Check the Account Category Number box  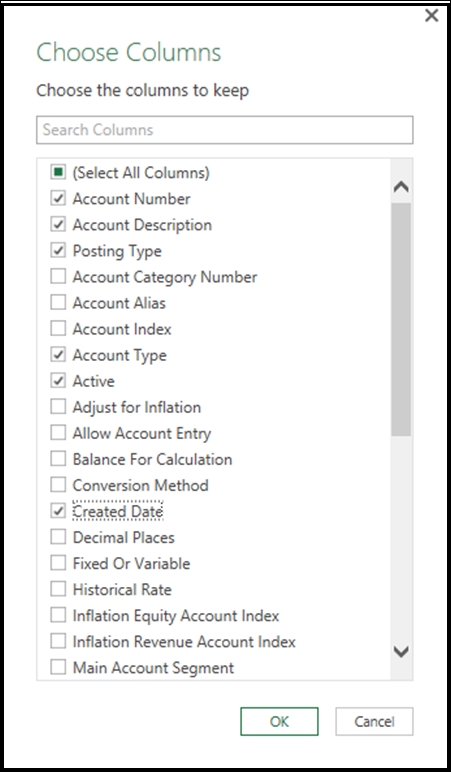coord(58,277)
